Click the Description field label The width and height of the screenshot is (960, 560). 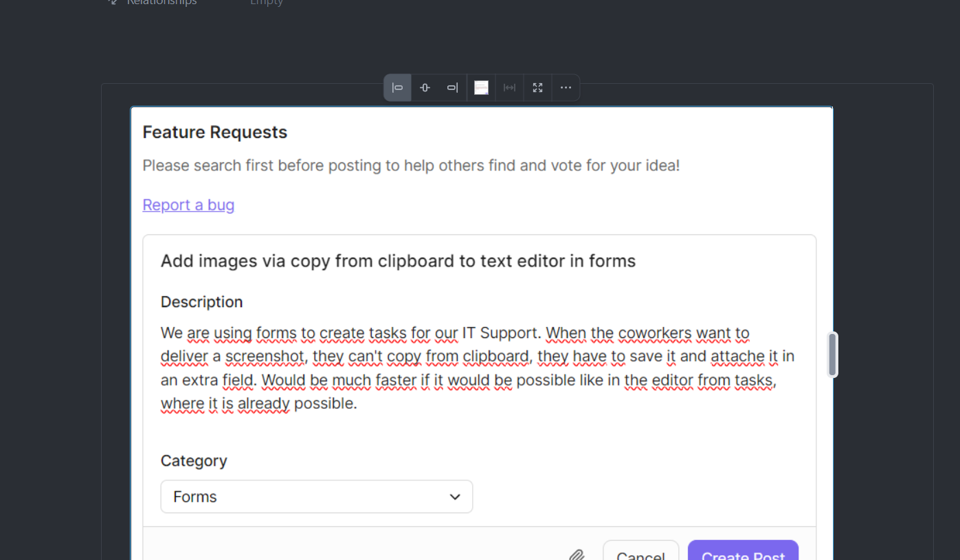click(x=201, y=302)
